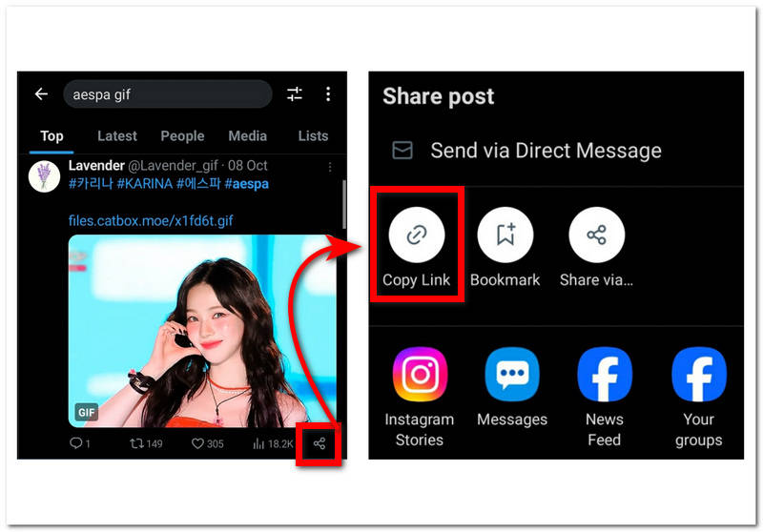The width and height of the screenshot is (763, 532).
Task: Open the #에스파 hashtag
Action: tap(198, 184)
